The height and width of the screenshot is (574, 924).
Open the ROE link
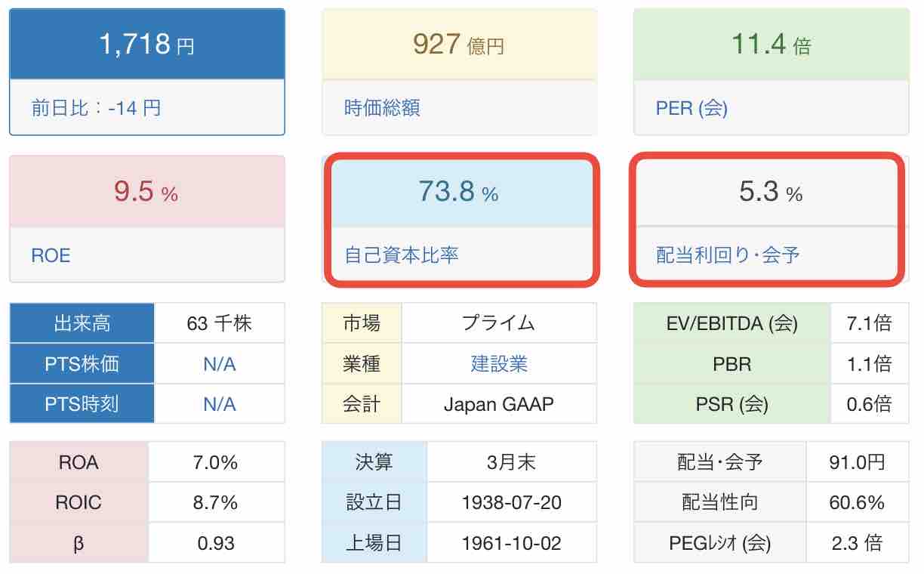coord(51,255)
